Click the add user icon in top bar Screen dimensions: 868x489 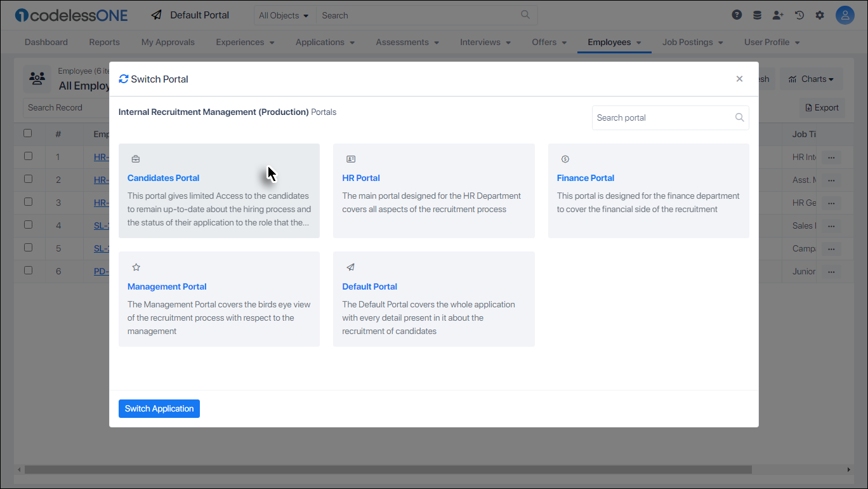[778, 15]
